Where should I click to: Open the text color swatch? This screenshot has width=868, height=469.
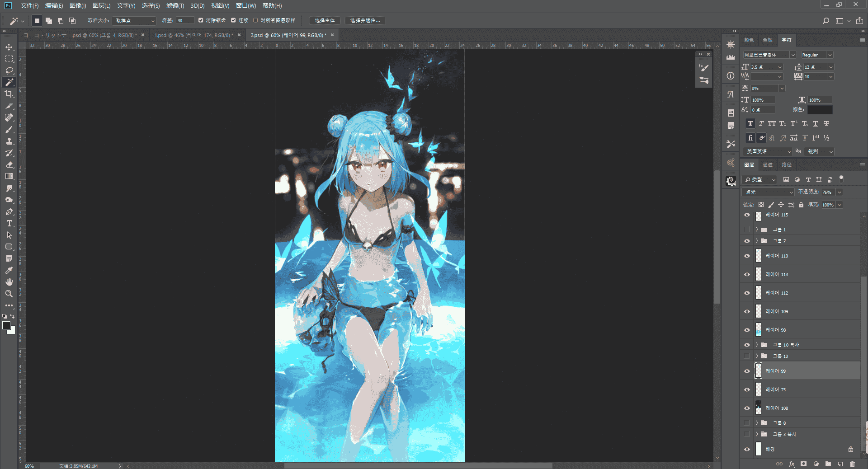point(820,109)
